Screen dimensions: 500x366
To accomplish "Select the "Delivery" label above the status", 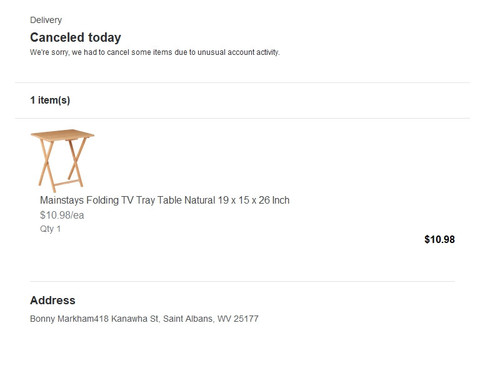I will pos(46,20).
